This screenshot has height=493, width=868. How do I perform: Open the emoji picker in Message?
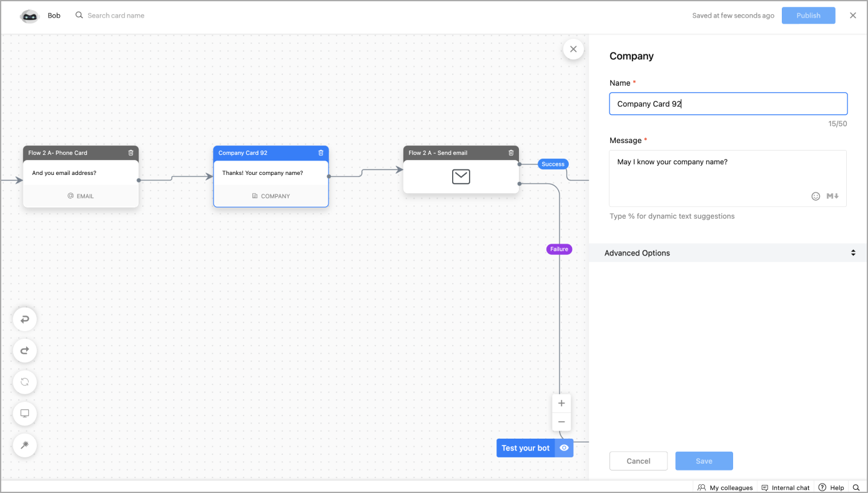coord(816,196)
